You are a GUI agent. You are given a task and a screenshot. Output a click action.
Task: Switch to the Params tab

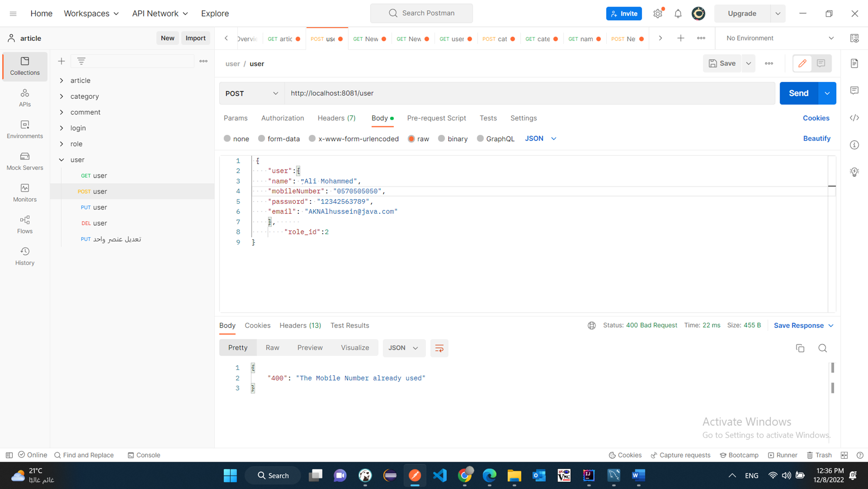pyautogui.click(x=235, y=118)
